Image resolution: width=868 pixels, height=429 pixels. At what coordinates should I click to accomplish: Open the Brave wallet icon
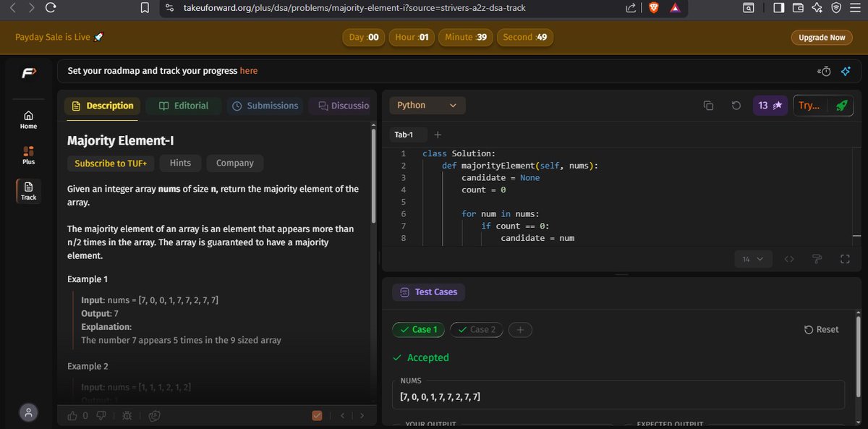[x=798, y=8]
